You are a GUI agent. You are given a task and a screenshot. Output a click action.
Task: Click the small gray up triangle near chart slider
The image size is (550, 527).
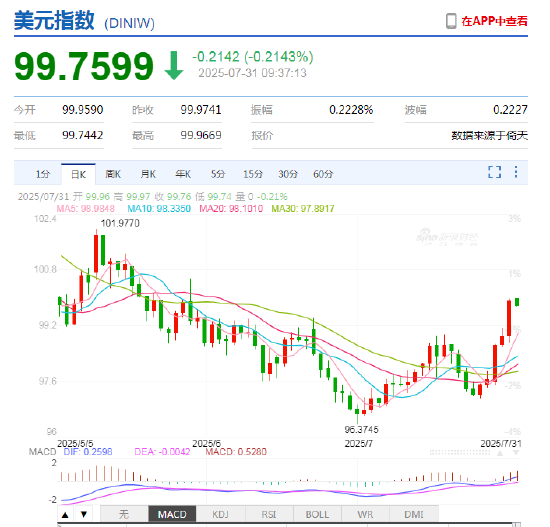pos(500,453)
